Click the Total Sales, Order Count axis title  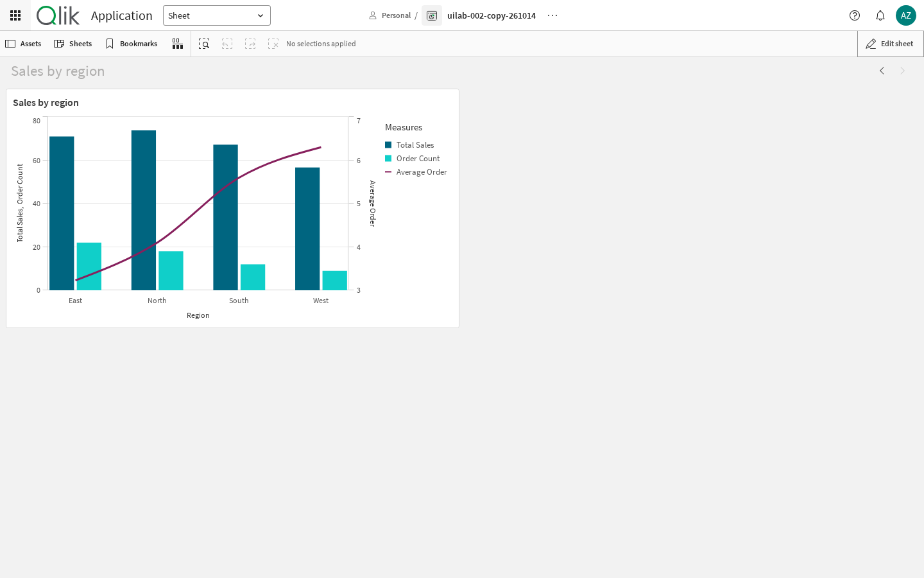20,203
